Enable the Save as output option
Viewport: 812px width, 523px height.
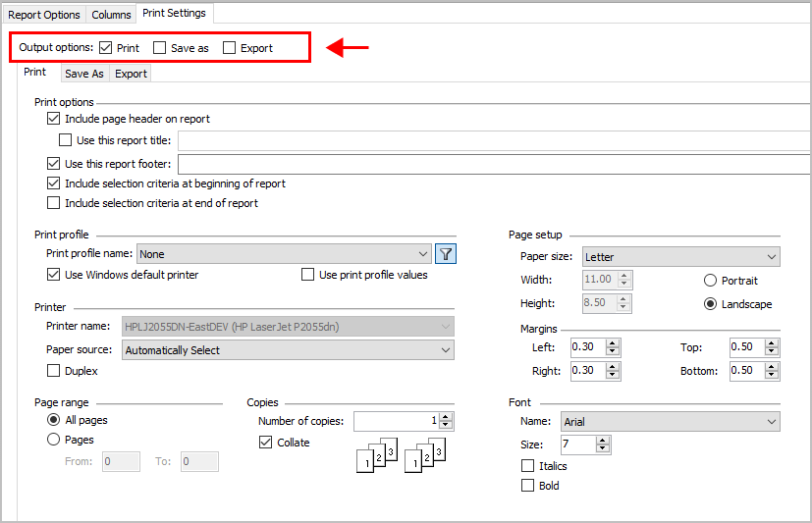[x=160, y=47]
